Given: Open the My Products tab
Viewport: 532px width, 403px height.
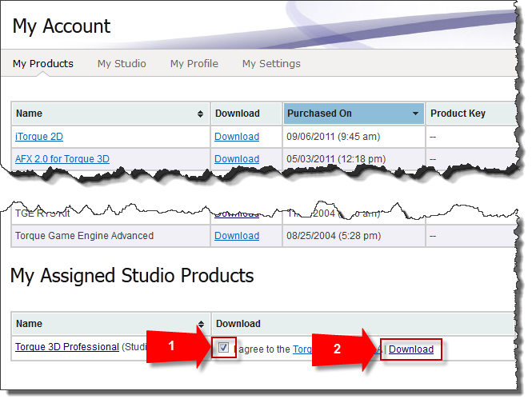Looking at the screenshot, I should coord(43,63).
